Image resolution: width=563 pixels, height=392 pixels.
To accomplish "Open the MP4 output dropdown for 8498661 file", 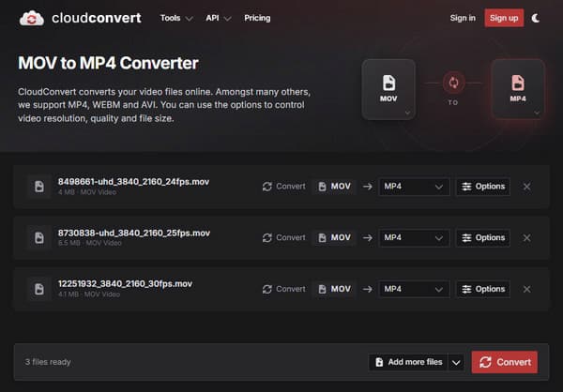I will coord(414,187).
